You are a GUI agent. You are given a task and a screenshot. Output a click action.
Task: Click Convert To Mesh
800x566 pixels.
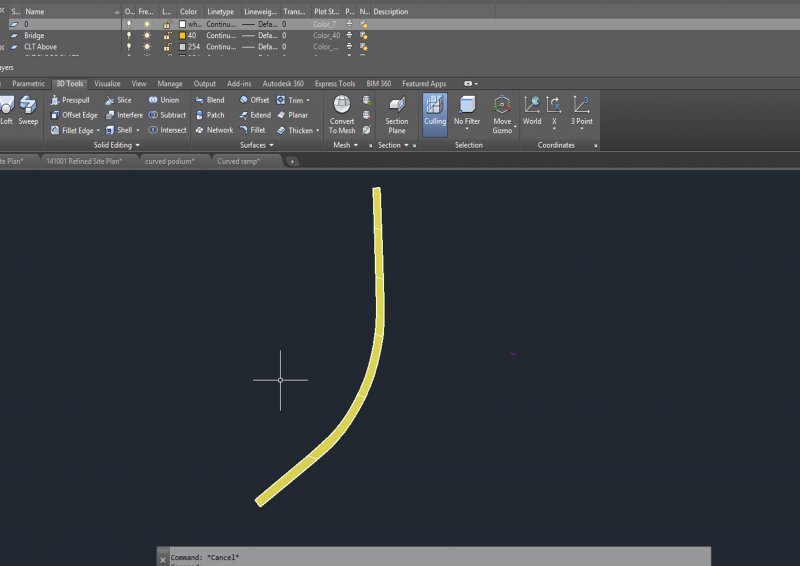pyautogui.click(x=342, y=114)
